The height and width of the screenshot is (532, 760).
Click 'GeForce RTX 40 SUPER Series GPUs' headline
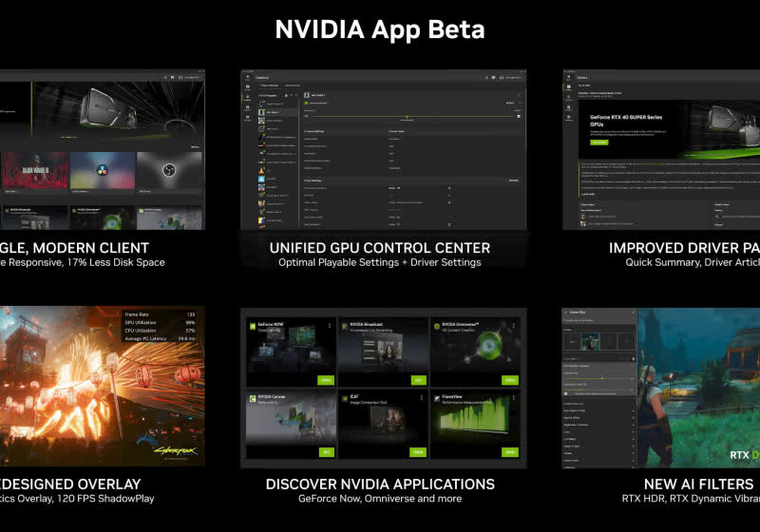pyautogui.click(x=626, y=121)
